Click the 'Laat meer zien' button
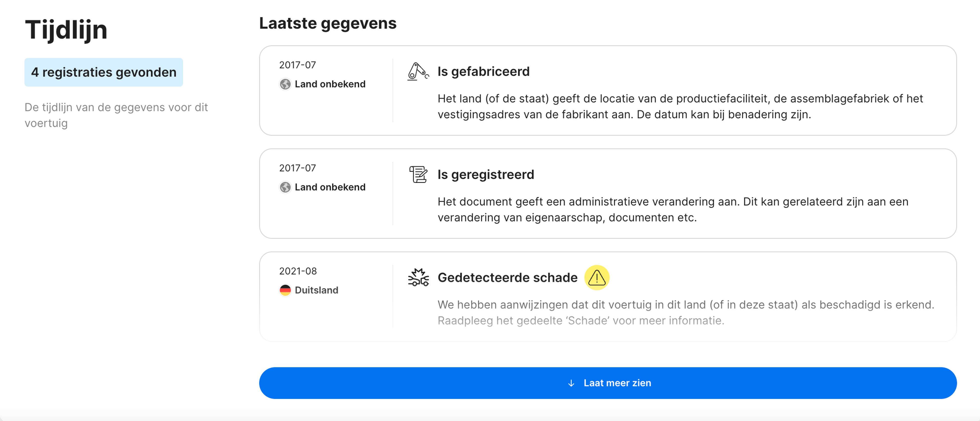Viewport: 980px width, 421px height. (608, 382)
